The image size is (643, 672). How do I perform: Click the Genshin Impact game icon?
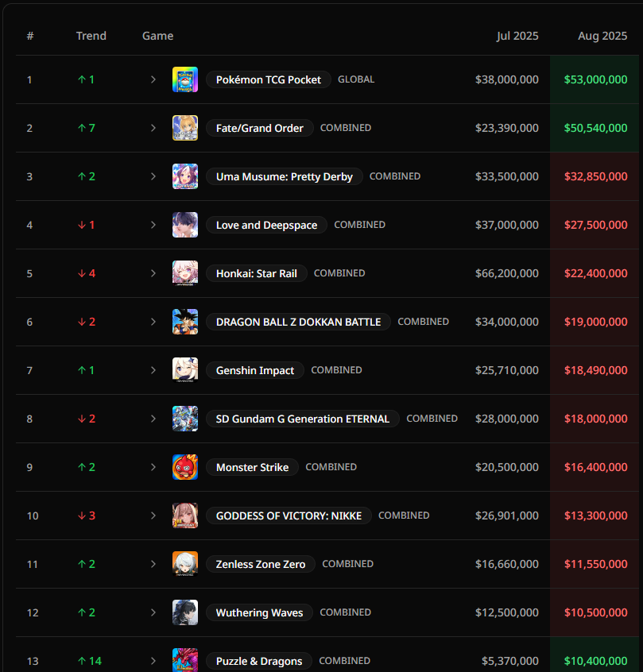185,370
